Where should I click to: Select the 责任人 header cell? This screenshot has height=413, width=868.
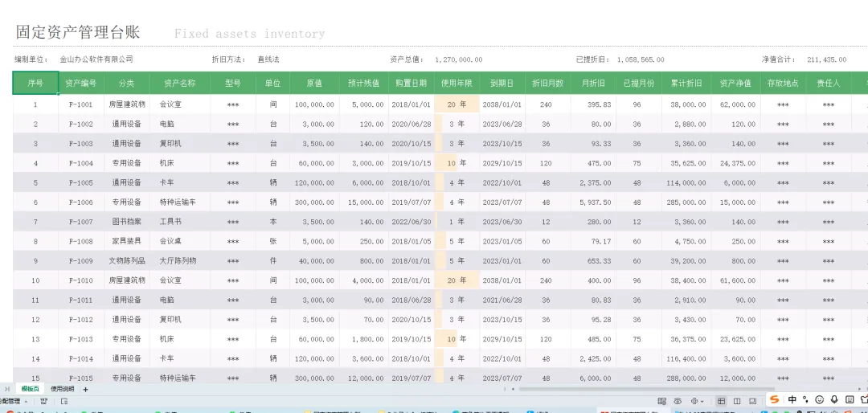829,83
